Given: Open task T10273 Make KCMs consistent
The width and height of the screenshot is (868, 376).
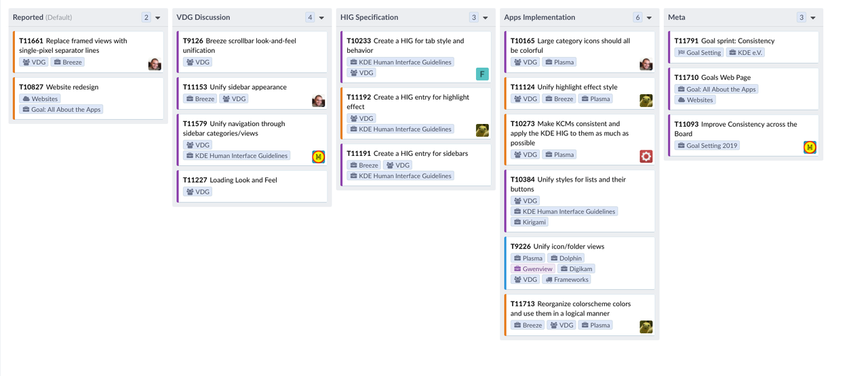Looking at the screenshot, I should (570, 133).
